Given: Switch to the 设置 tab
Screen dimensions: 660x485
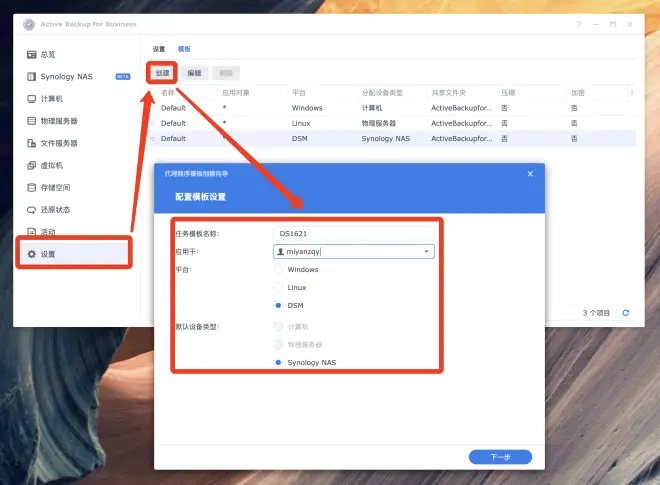Looking at the screenshot, I should [x=159, y=49].
